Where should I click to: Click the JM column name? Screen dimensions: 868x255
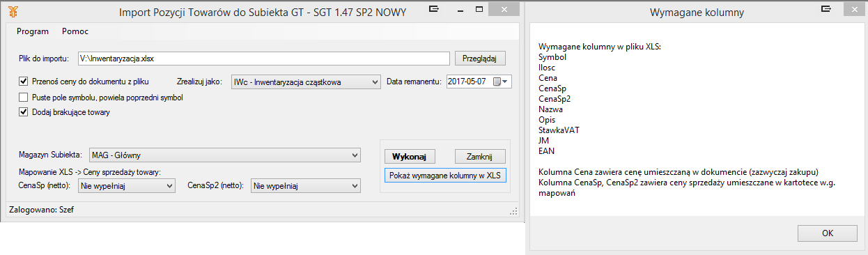coord(544,140)
